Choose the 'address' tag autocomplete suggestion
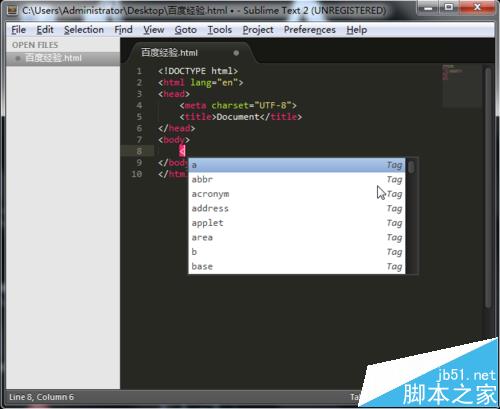The width and height of the screenshot is (500, 409). point(297,209)
